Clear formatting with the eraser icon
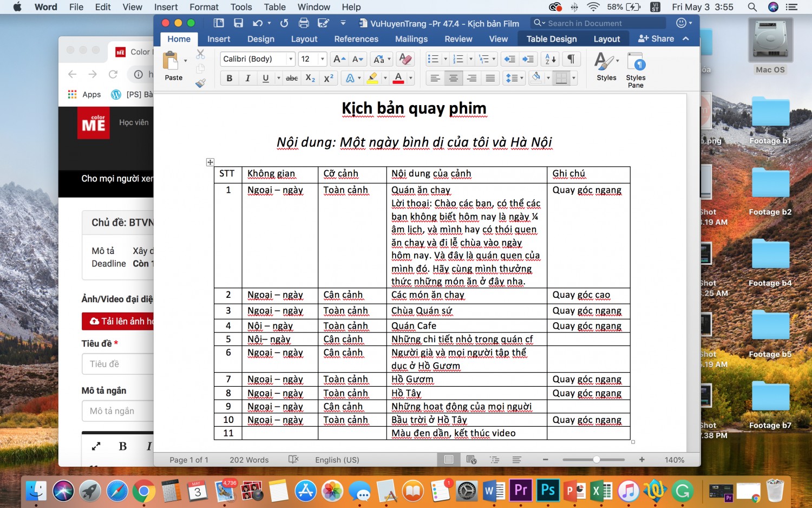812x508 pixels. point(405,58)
